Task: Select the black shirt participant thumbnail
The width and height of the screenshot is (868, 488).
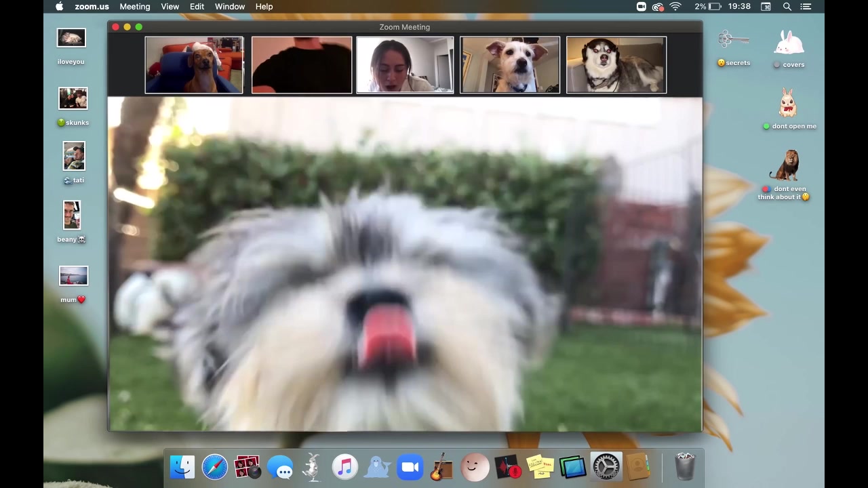Action: (302, 65)
